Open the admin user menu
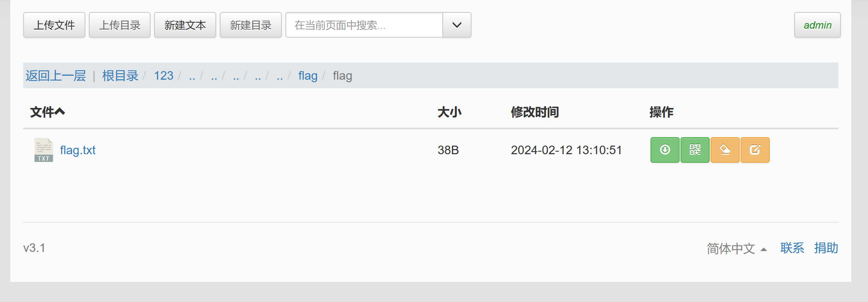The height and width of the screenshot is (302, 868). point(817,25)
